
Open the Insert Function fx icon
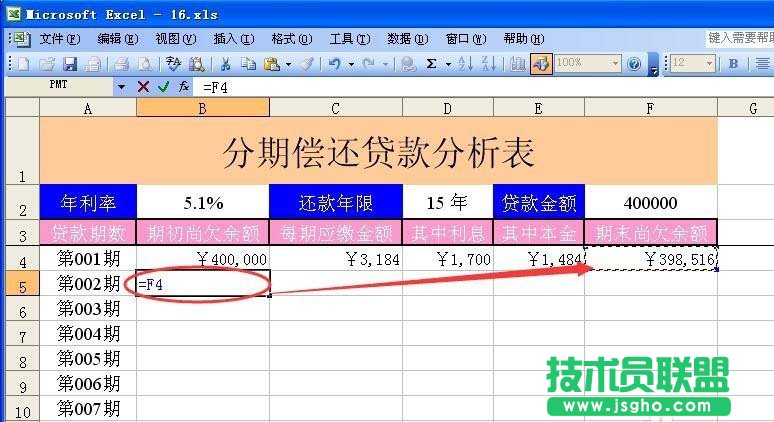[184, 87]
